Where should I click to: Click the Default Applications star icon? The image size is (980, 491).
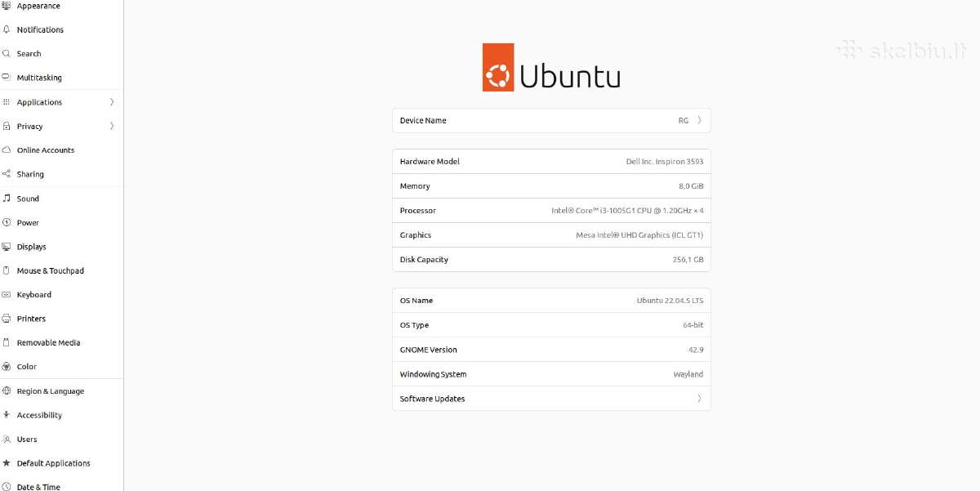tap(7, 463)
